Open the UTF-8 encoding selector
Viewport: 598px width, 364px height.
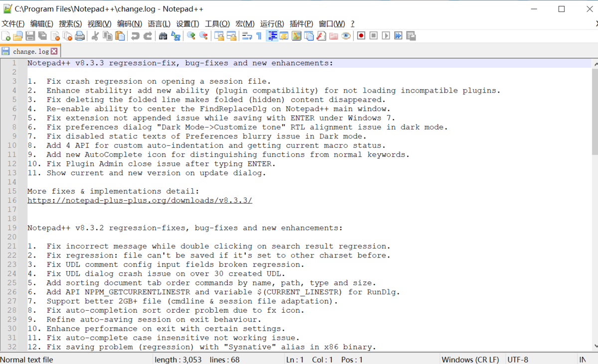click(x=516, y=359)
